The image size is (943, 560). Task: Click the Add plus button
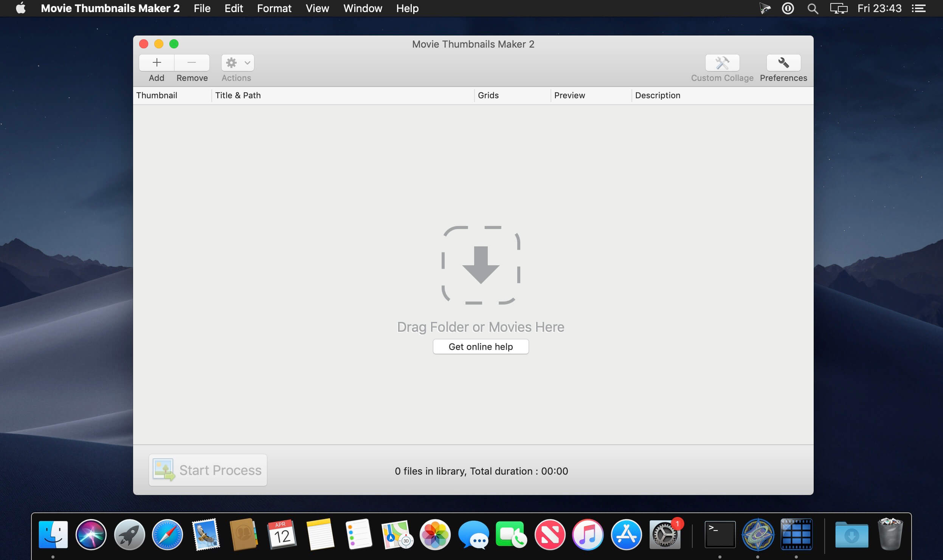pos(157,63)
